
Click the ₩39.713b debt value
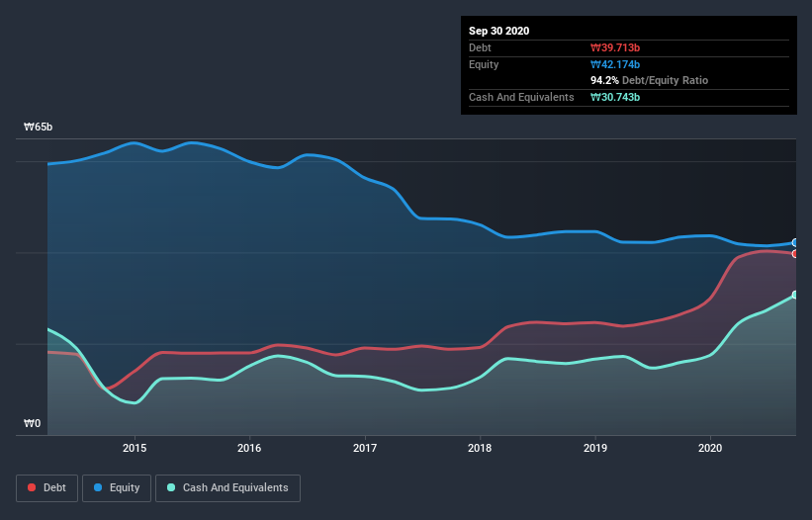pyautogui.click(x=615, y=47)
